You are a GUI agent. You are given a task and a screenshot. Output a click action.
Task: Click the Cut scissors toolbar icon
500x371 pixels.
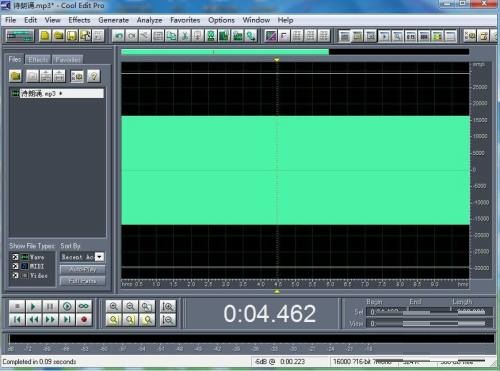tap(184, 36)
